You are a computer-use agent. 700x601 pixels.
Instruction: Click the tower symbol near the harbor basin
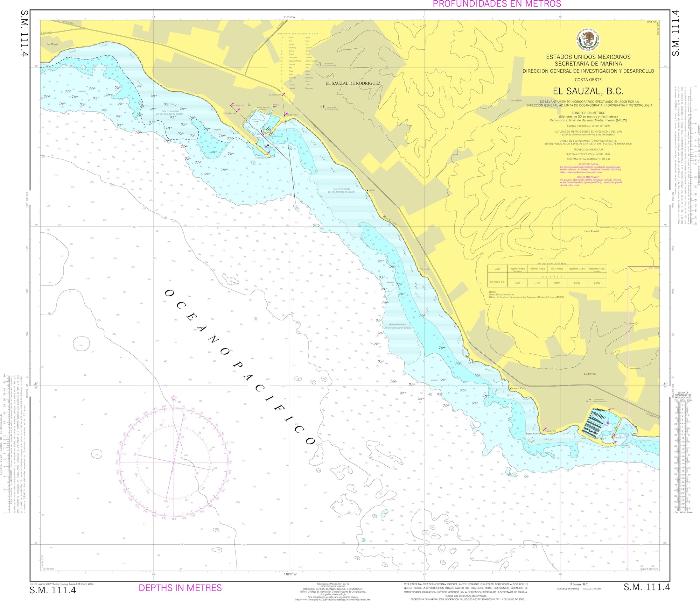pyautogui.click(x=249, y=104)
